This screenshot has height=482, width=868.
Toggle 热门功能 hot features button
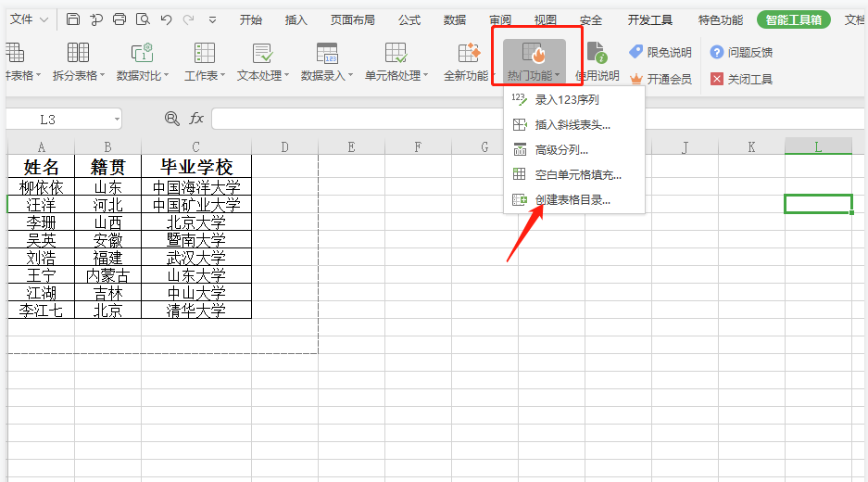coord(535,61)
